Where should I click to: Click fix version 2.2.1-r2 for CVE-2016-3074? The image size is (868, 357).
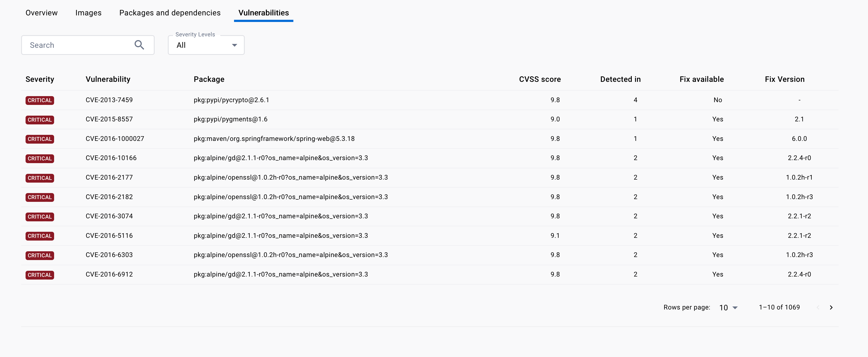(x=799, y=216)
